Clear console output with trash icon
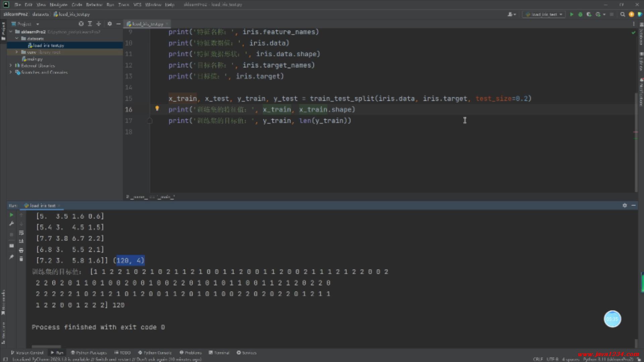Viewport: 644px width, 362px height. 21,259
